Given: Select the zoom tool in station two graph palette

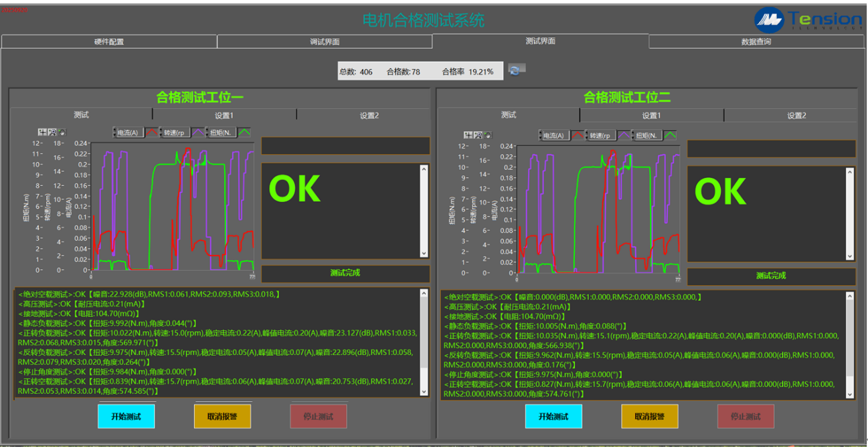Looking at the screenshot, I should coord(478,135).
